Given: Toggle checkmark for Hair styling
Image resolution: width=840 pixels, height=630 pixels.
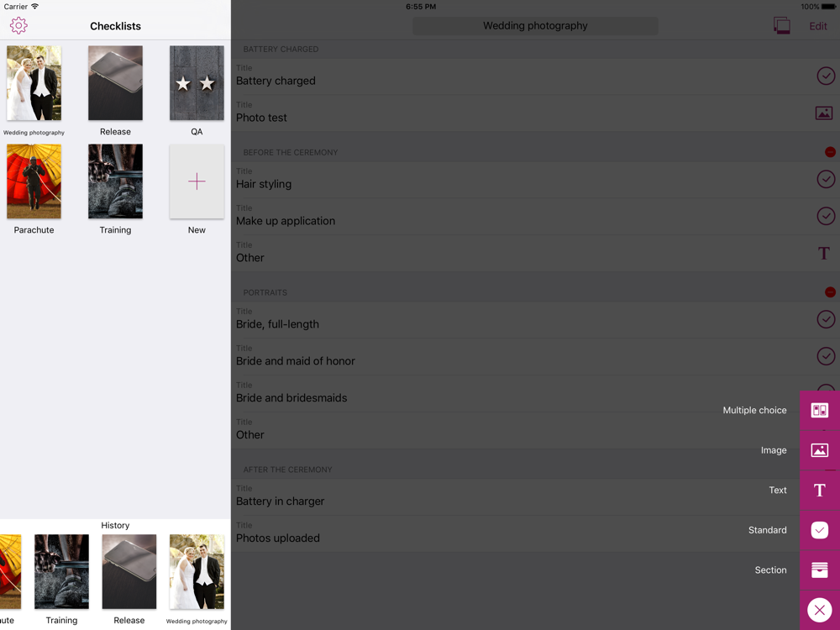Looking at the screenshot, I should click(826, 179).
